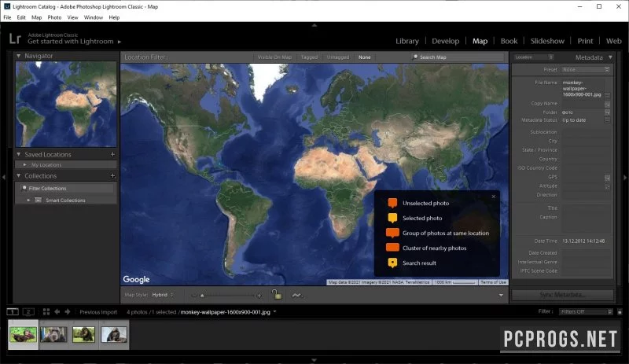Screen dimensions: 629x364
Task: Collapse the Metadata panel triangle
Action: tap(610, 57)
